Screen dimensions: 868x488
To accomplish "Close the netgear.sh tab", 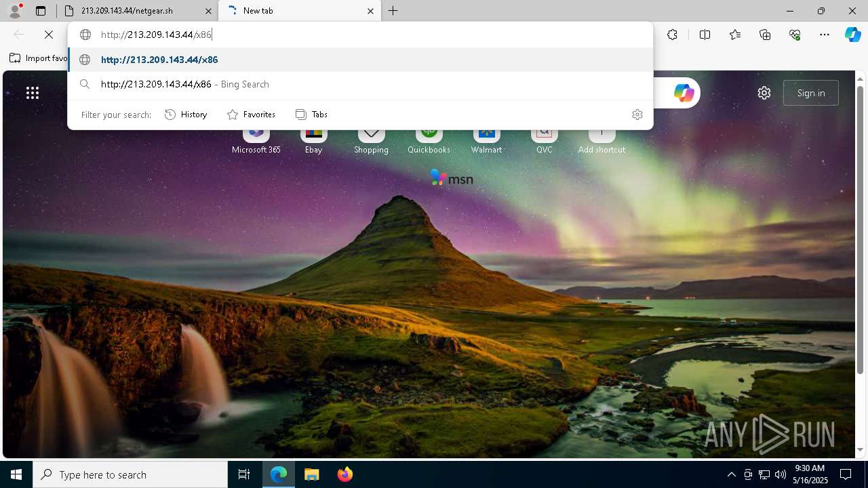I will point(208,11).
